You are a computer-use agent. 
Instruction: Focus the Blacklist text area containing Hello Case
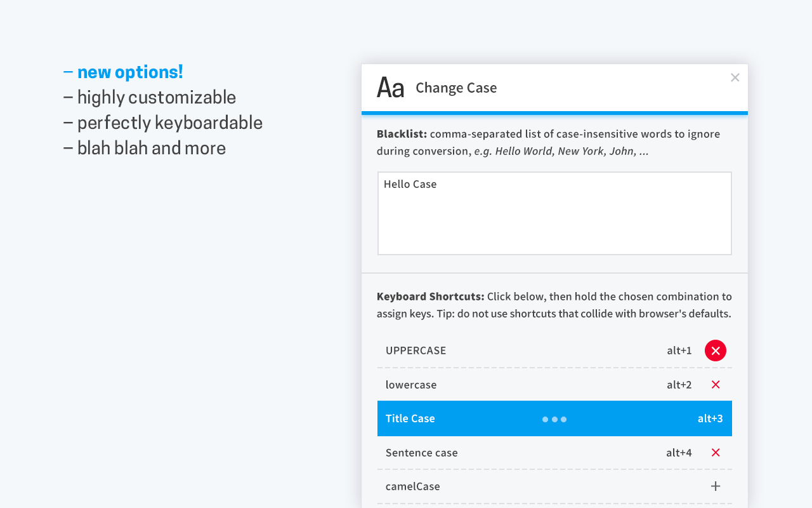554,213
